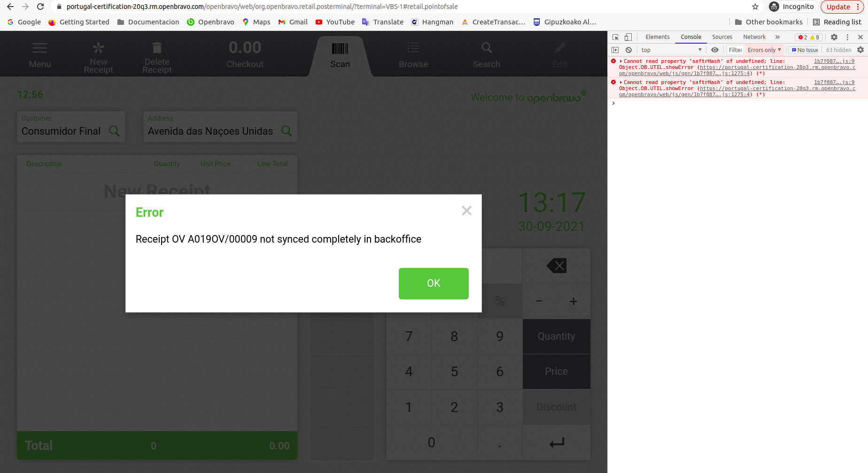Reload the page
Image resolution: width=868 pixels, height=473 pixels.
(x=40, y=7)
